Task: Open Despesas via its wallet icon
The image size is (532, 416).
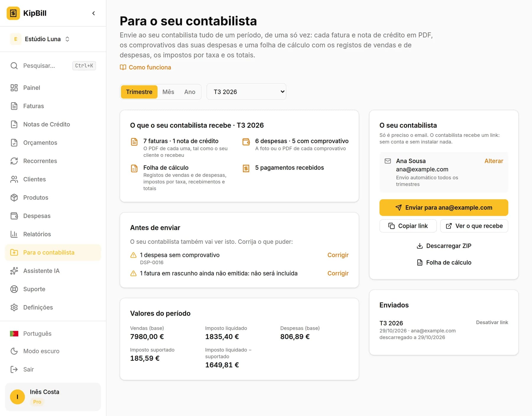Action: coord(14,216)
